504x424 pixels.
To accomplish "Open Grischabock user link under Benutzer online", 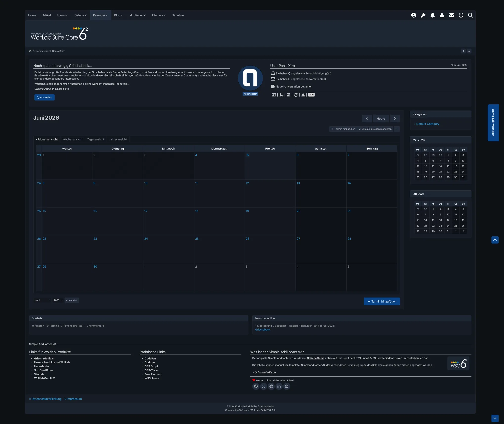I will [263, 330].
